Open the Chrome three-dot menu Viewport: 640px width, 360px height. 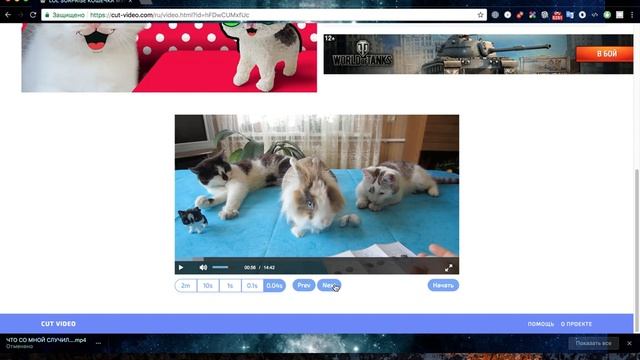coord(632,15)
